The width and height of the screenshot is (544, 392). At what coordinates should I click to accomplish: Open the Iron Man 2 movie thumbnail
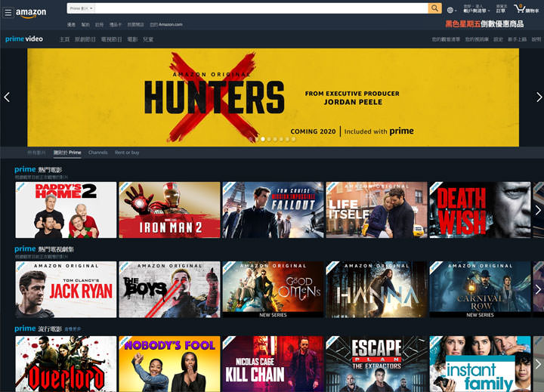(x=169, y=209)
